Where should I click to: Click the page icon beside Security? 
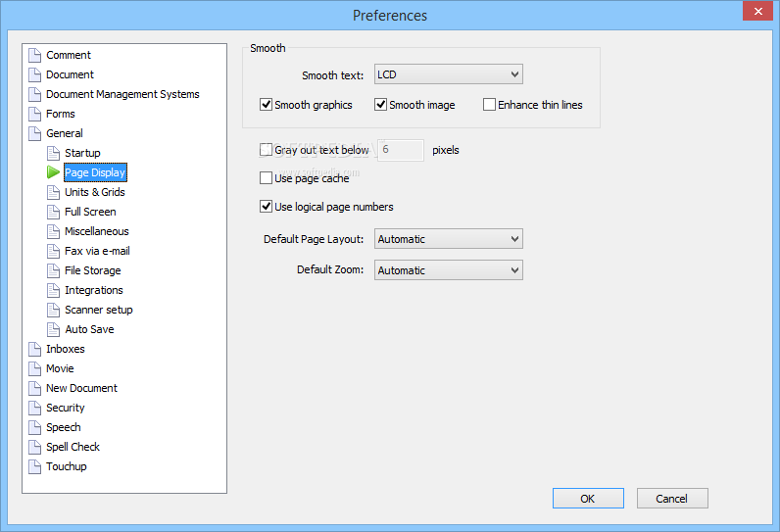[x=35, y=408]
